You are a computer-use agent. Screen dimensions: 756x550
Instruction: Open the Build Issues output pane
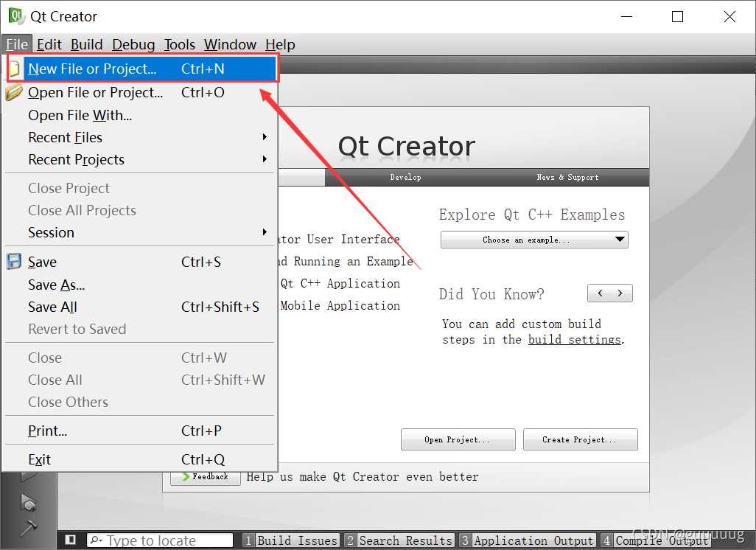pyautogui.click(x=291, y=540)
